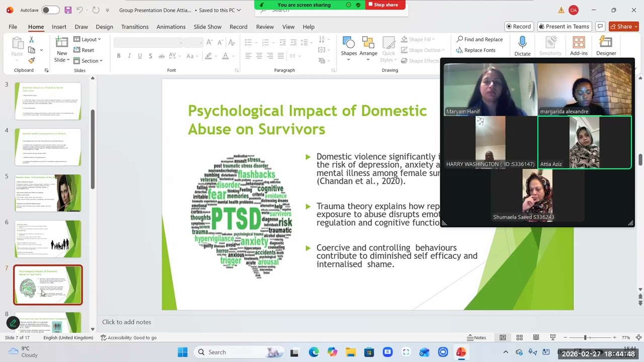Click the Center align paragraph icon
Viewport: 644px width, 362px height.
coord(259,56)
